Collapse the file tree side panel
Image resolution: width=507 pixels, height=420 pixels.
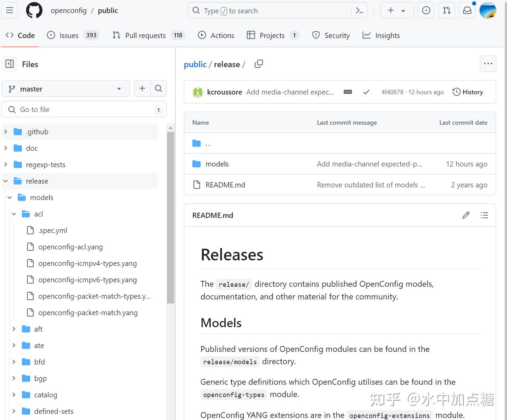[10, 64]
